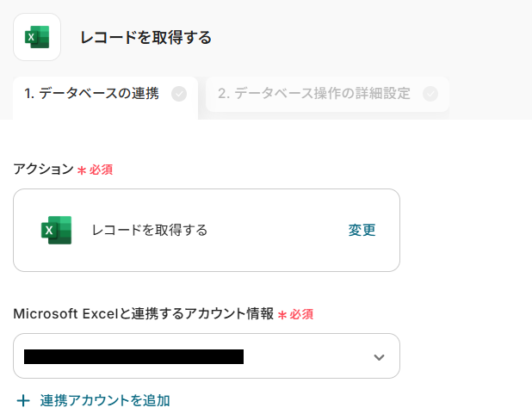Switch to the 1. データベースの連携 tab
Screen dimensions: 532x420
91,94
